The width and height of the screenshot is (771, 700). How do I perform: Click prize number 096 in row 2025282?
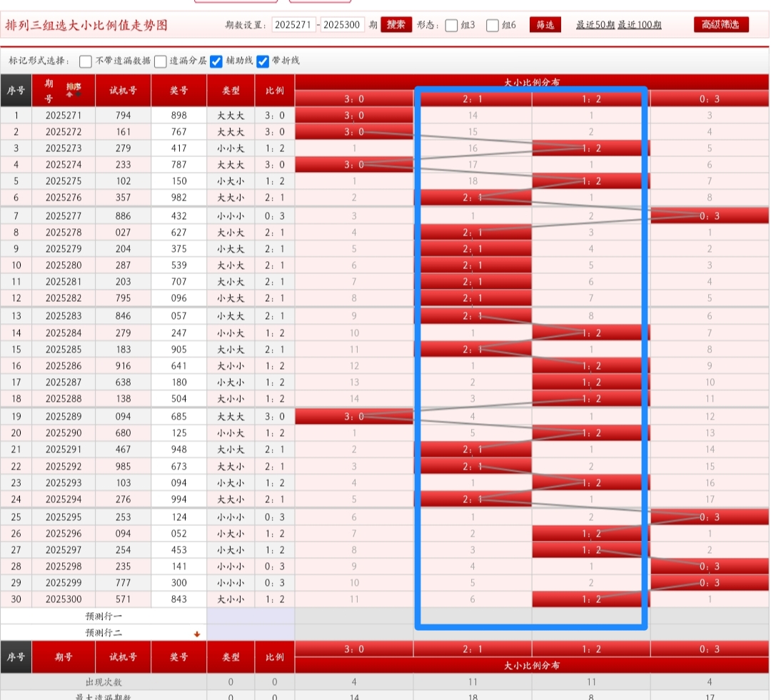179,298
